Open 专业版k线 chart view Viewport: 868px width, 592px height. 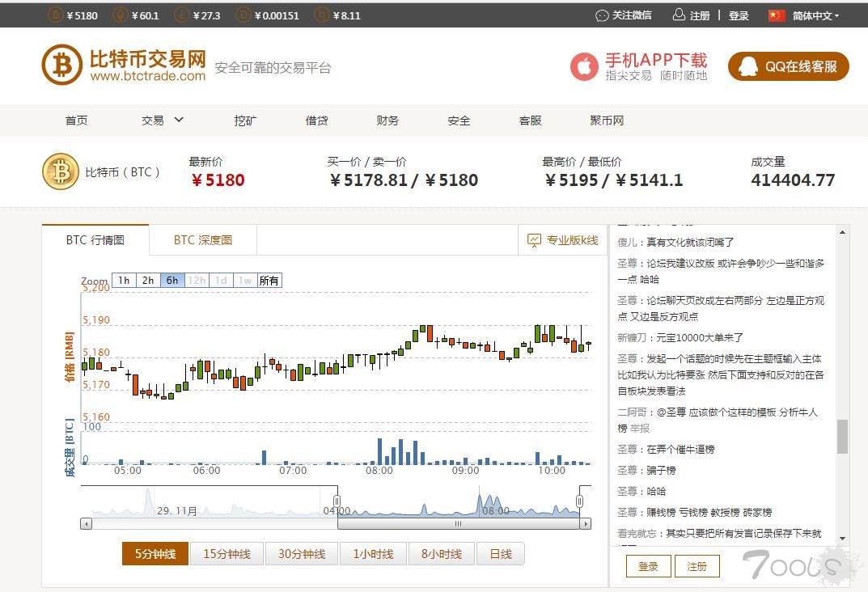pos(564,240)
